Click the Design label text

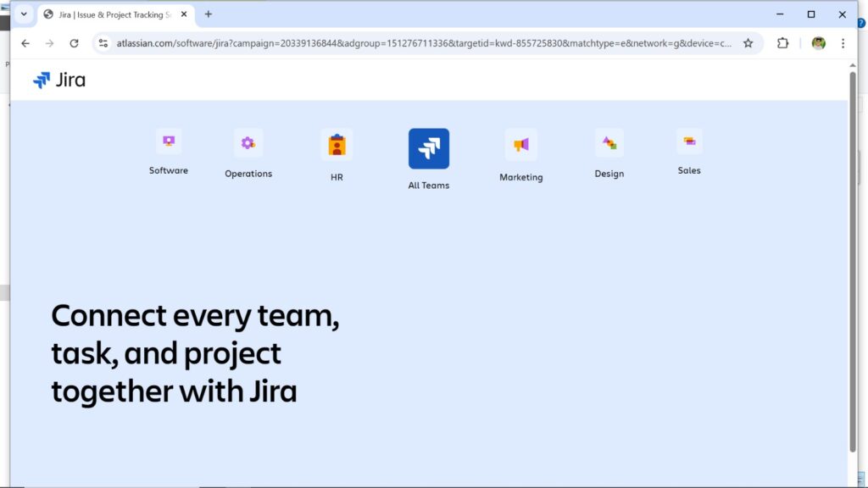609,174
